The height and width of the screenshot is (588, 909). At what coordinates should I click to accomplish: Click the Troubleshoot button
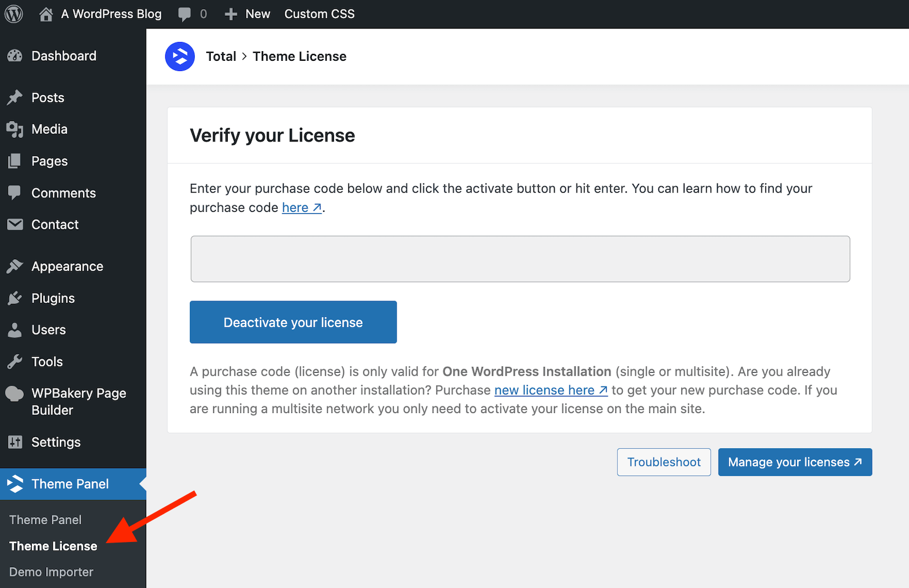664,462
